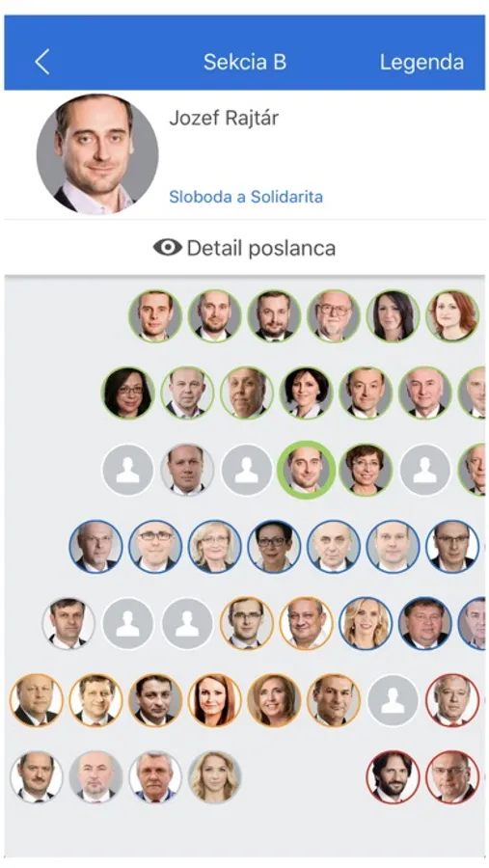Select blonde woman with glasses, blue ring

(x=215, y=547)
